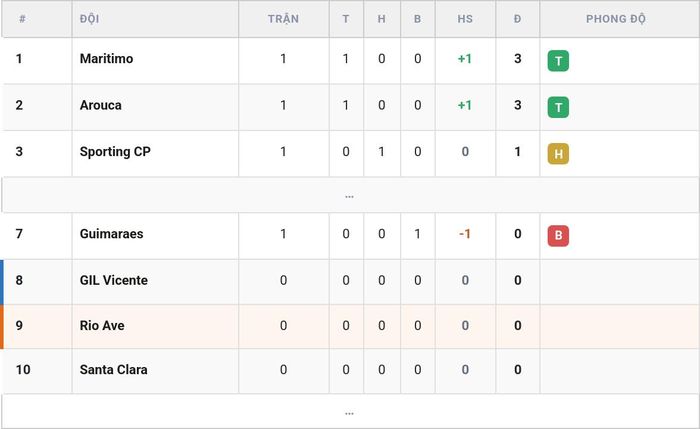Screen dimensions: 700x429
Task: Click the HS goal difference header
Action: 465,19
